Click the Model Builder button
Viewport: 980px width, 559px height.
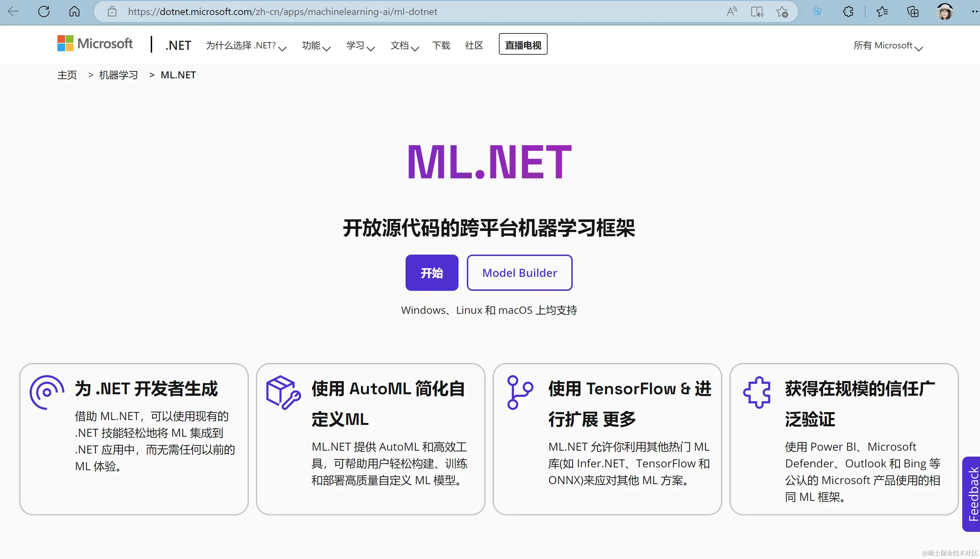coord(519,273)
